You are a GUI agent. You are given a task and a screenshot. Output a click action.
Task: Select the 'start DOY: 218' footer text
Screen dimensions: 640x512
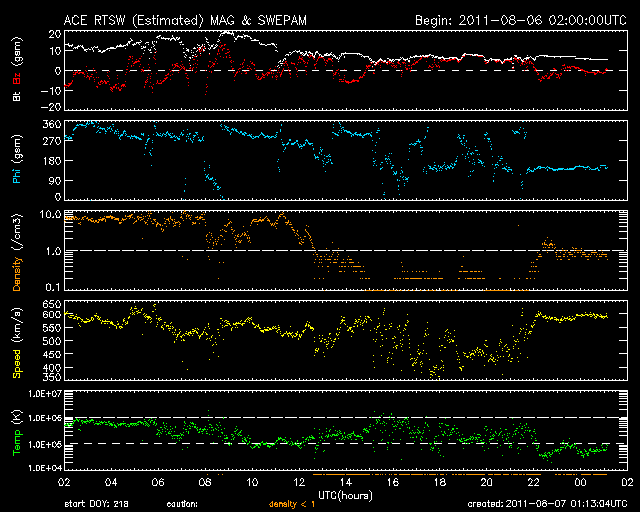tap(97, 504)
